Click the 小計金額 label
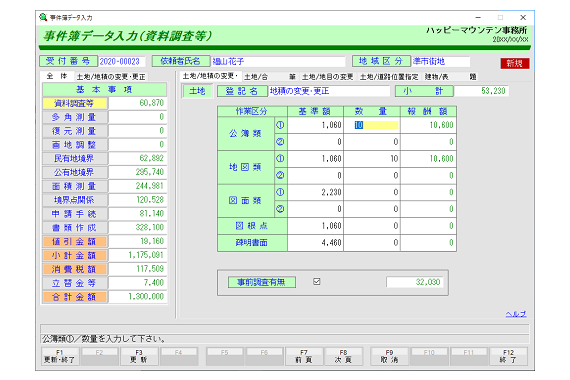Image resolution: width=570 pixels, height=380 pixels. pyautogui.click(x=75, y=255)
